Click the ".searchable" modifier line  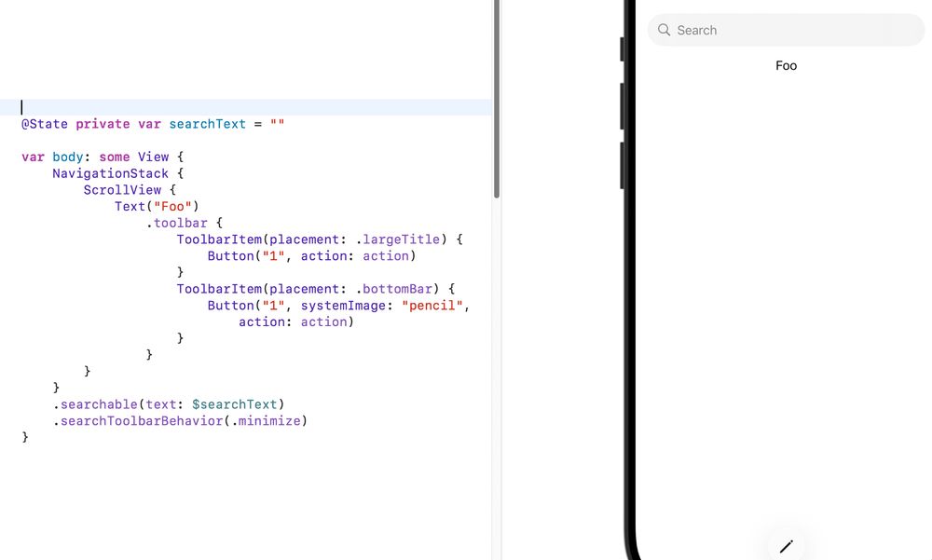[169, 404]
